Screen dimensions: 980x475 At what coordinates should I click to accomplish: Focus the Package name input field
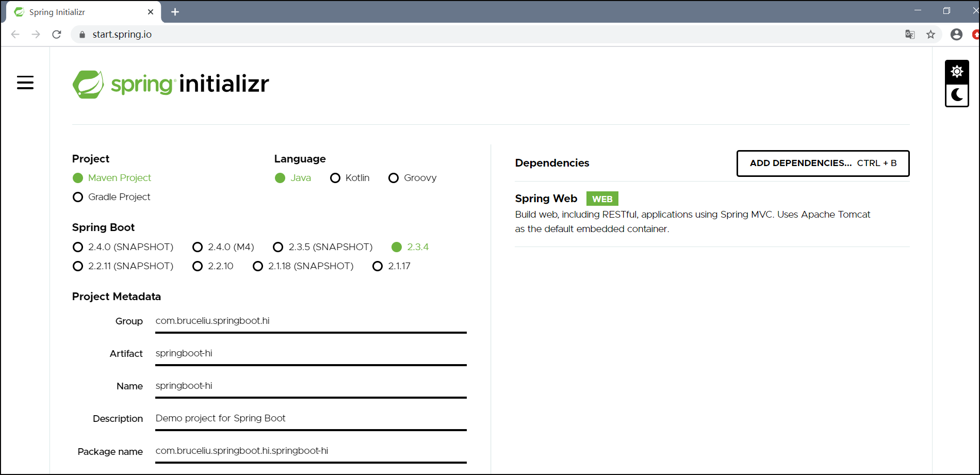(311, 451)
